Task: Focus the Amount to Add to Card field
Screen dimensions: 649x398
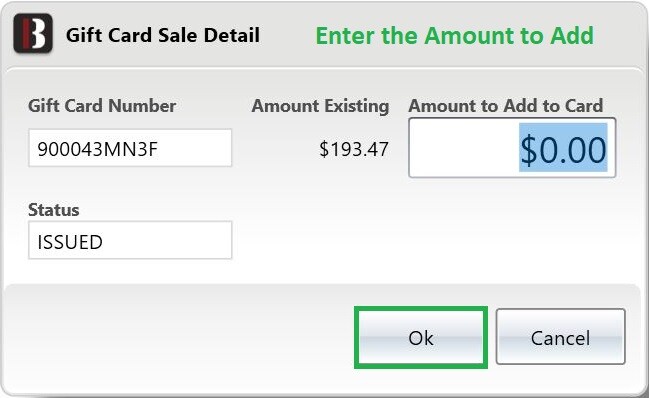Action: tap(512, 148)
